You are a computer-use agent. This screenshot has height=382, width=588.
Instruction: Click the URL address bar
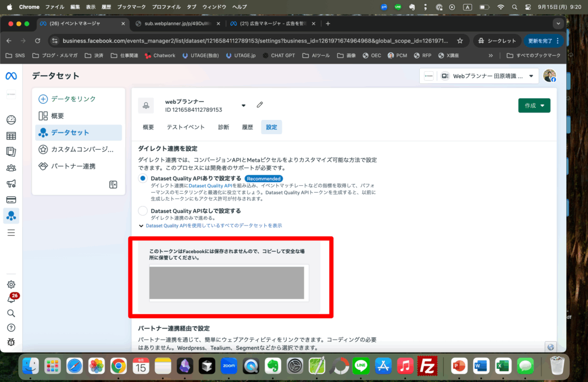255,41
